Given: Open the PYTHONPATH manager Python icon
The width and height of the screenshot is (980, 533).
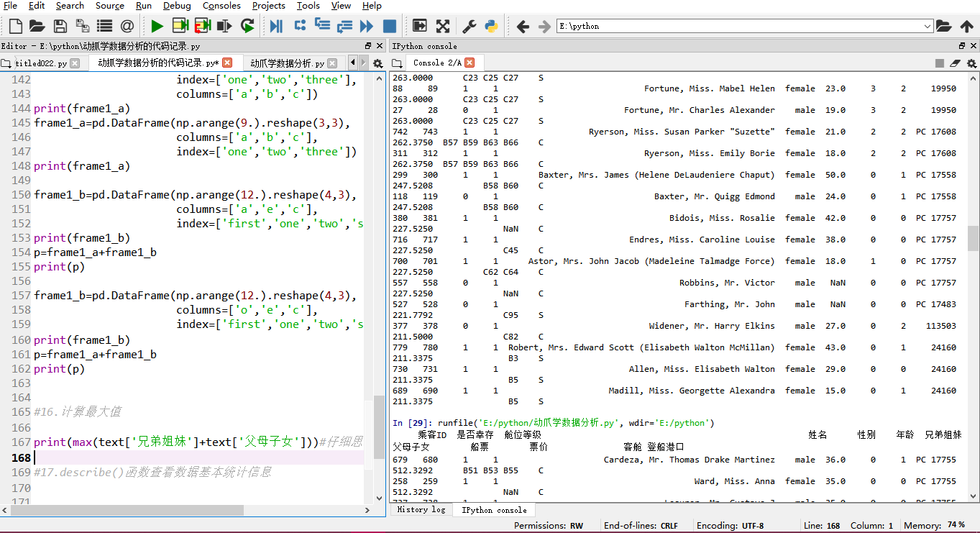Looking at the screenshot, I should click(491, 27).
